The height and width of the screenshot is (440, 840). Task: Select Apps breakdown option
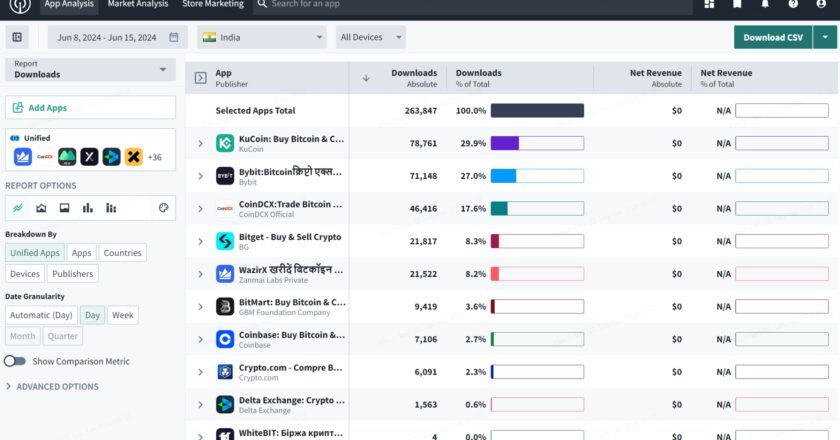pos(81,252)
